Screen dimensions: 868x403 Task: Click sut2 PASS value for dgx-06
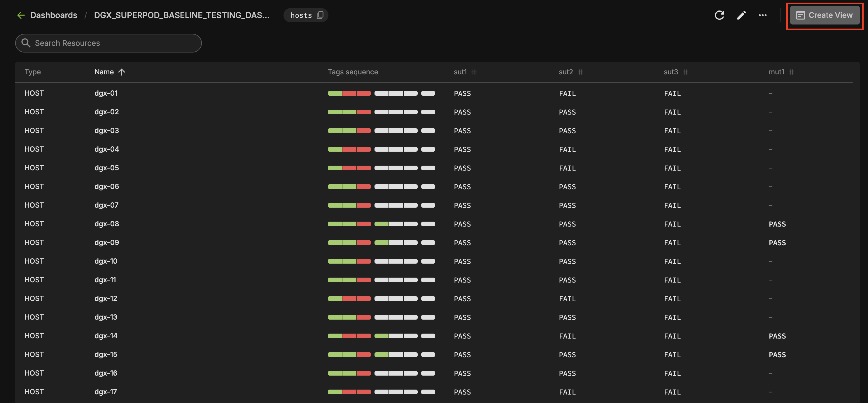pyautogui.click(x=567, y=187)
